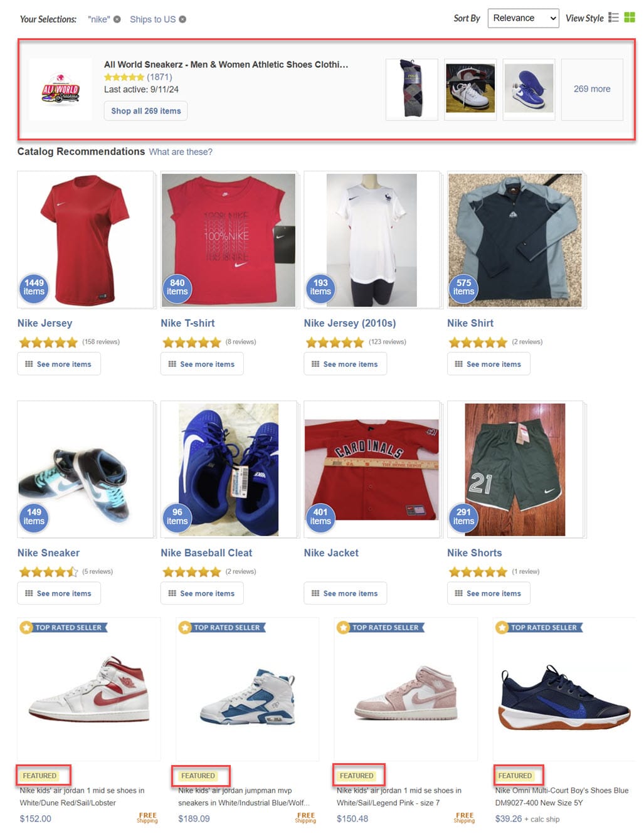Viewport: 644px width, 834px height.
Task: Click Shop all 269 items button
Action: pyautogui.click(x=146, y=111)
